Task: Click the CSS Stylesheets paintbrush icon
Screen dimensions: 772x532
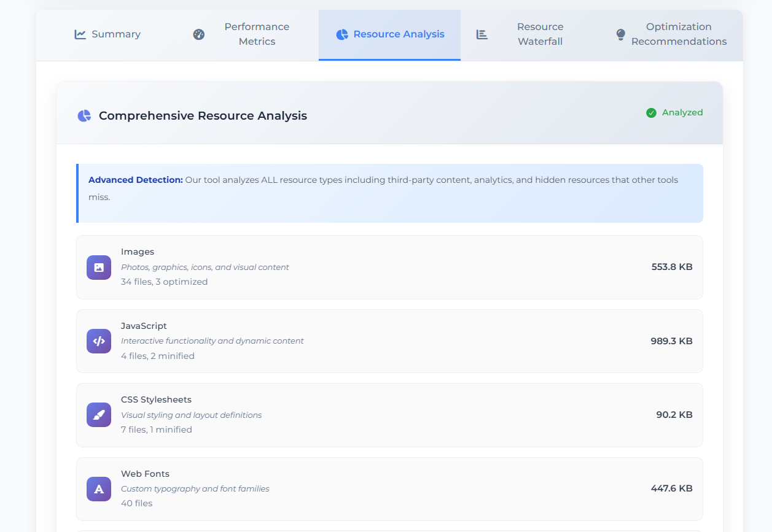Action: coord(99,415)
